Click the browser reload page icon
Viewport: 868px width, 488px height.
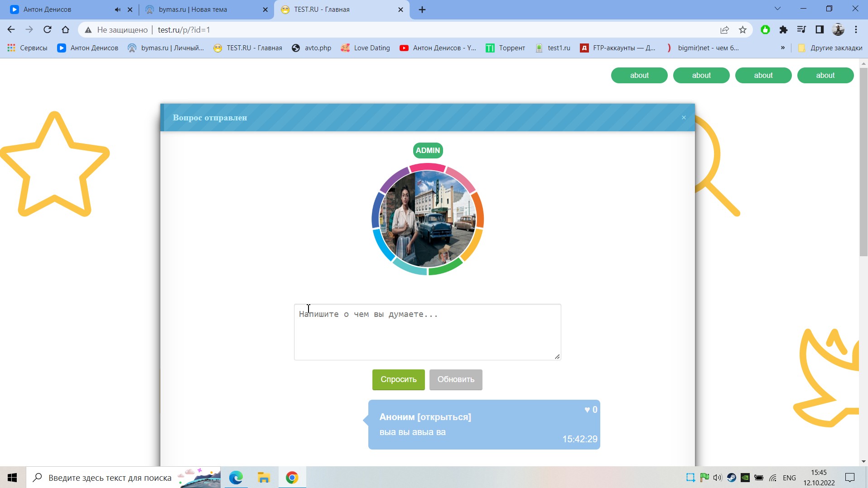(47, 30)
